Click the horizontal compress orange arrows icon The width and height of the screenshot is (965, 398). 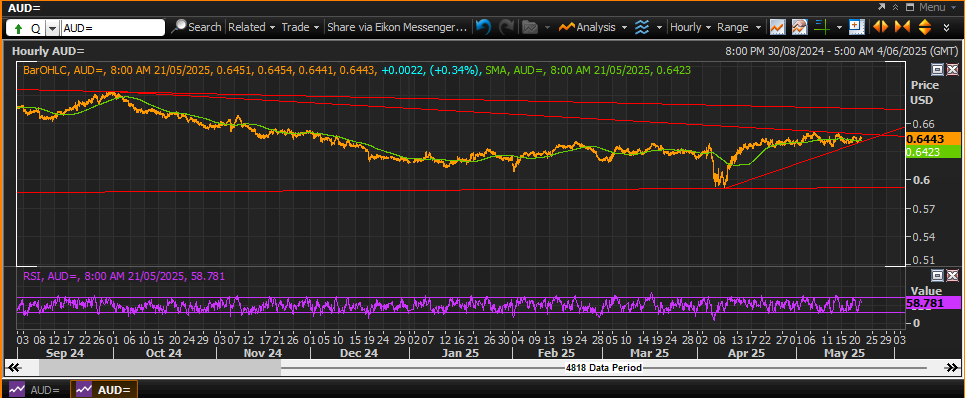click(902, 27)
